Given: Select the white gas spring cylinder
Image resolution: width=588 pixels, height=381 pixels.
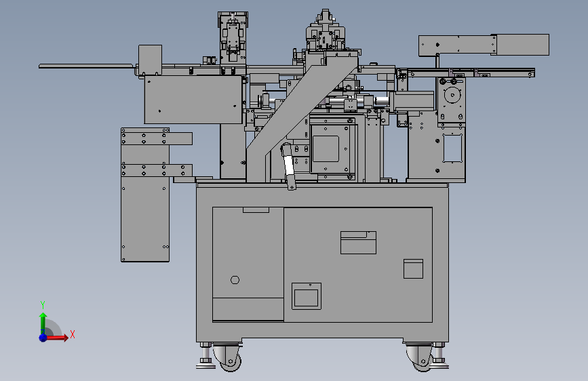Looking at the screenshot, I should [288, 165].
